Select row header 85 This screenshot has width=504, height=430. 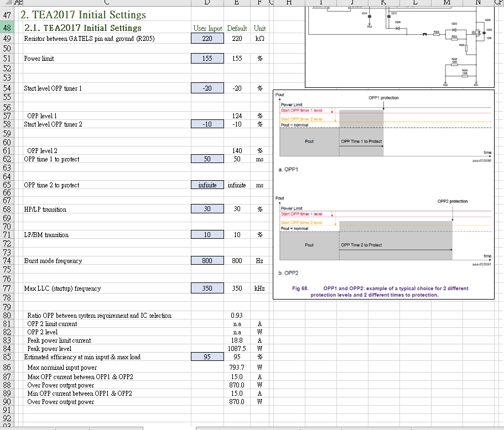click(x=7, y=357)
